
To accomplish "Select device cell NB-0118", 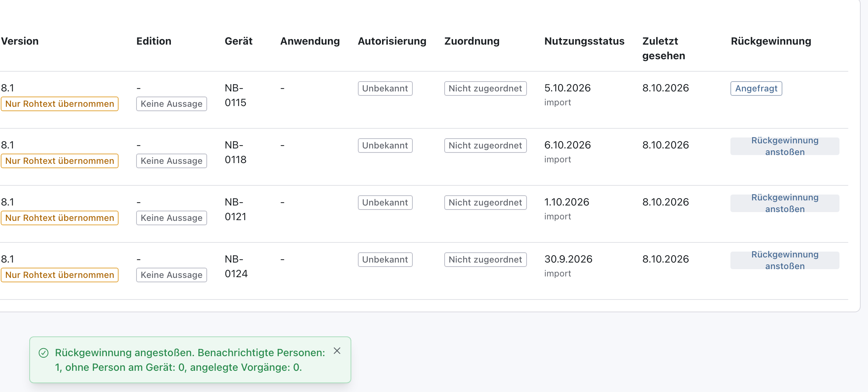I will pyautogui.click(x=235, y=152).
